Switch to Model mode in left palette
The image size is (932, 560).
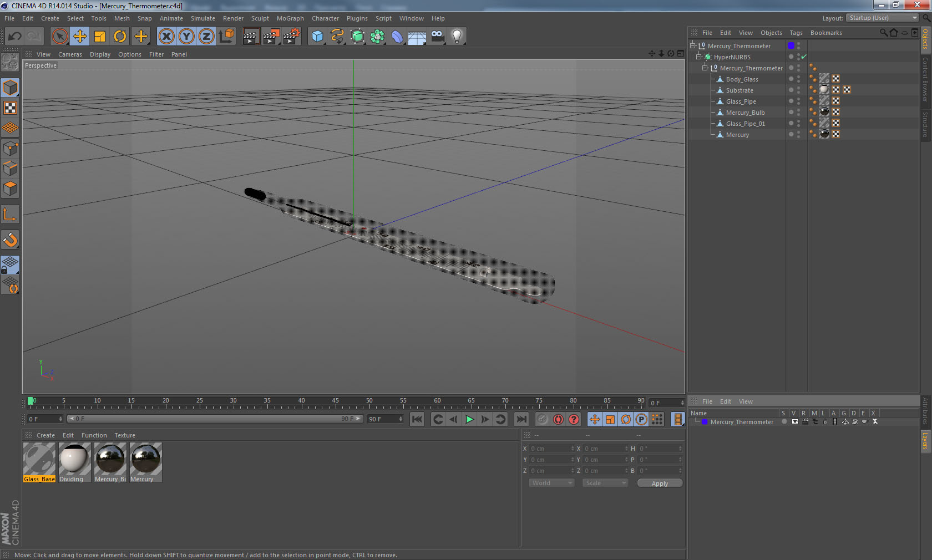11,88
